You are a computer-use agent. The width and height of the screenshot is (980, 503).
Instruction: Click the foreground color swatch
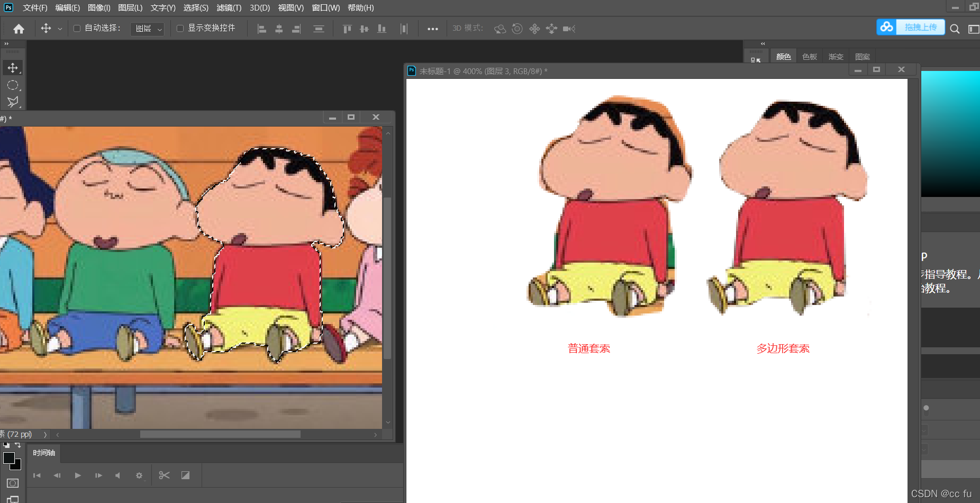(x=8, y=458)
